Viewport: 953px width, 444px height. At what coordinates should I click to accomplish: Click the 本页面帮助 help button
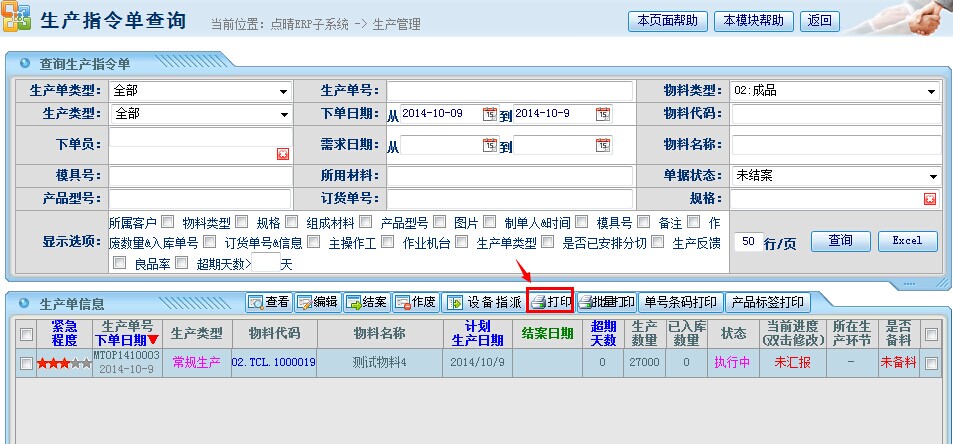click(668, 20)
